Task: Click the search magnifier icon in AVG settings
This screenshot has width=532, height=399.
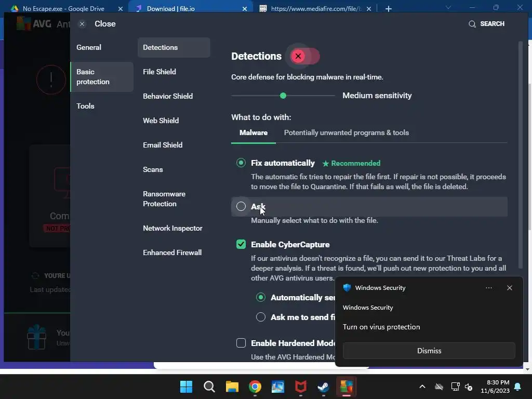Action: tap(472, 24)
